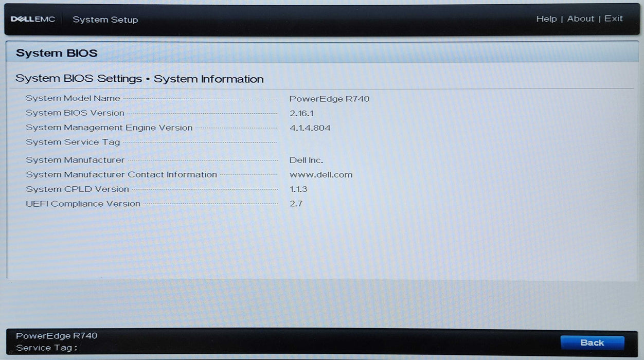The height and width of the screenshot is (360, 644).
Task: Select the System Service Tag label
Action: pos(73,142)
